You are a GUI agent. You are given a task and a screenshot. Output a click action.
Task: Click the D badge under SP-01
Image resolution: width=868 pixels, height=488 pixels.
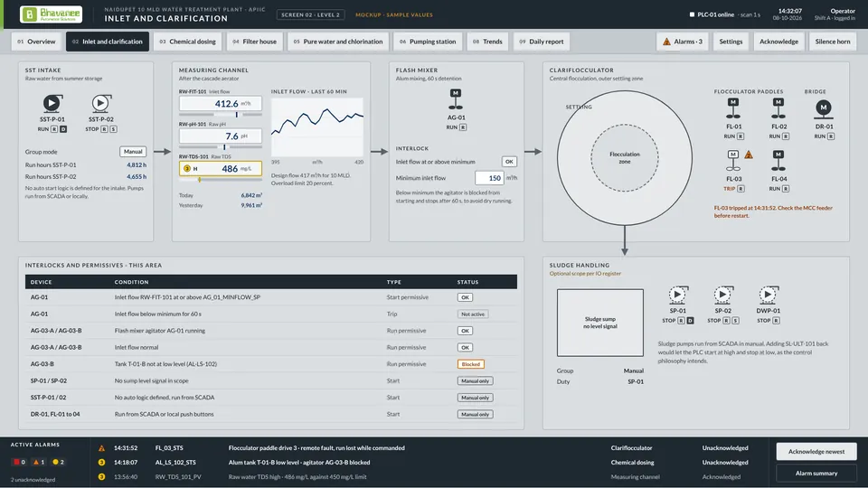[690, 321]
